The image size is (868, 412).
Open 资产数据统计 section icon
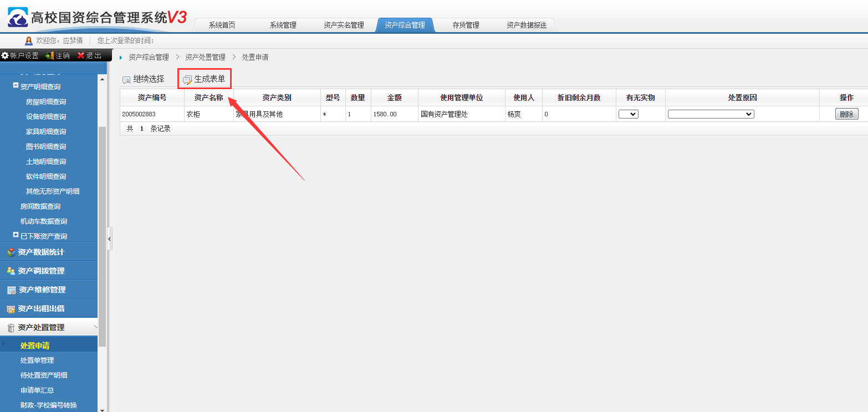11,253
